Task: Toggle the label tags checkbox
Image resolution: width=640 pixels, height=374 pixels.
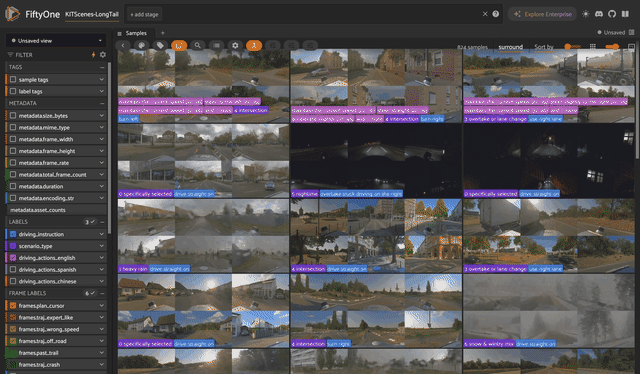Action: coord(13,91)
